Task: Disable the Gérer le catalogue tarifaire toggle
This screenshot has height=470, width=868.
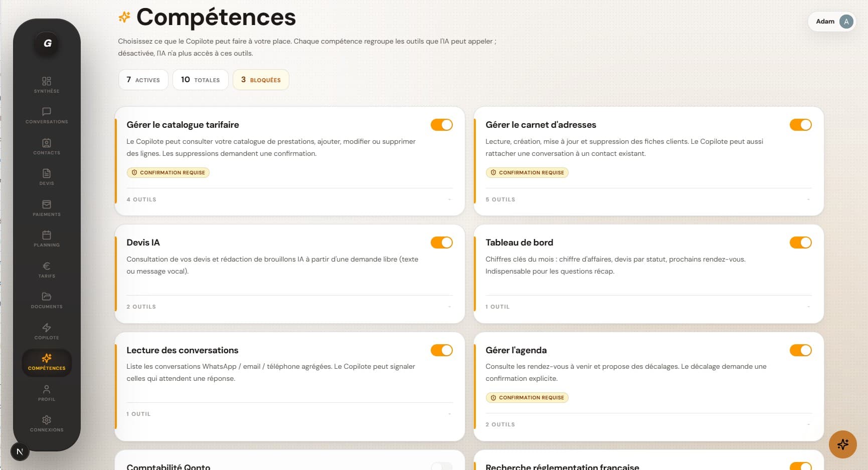Action: (441, 125)
